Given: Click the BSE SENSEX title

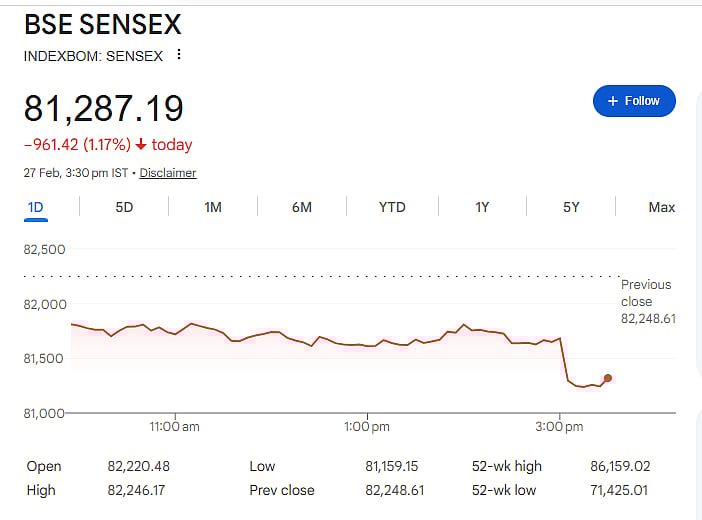Looking at the screenshot, I should point(103,24).
